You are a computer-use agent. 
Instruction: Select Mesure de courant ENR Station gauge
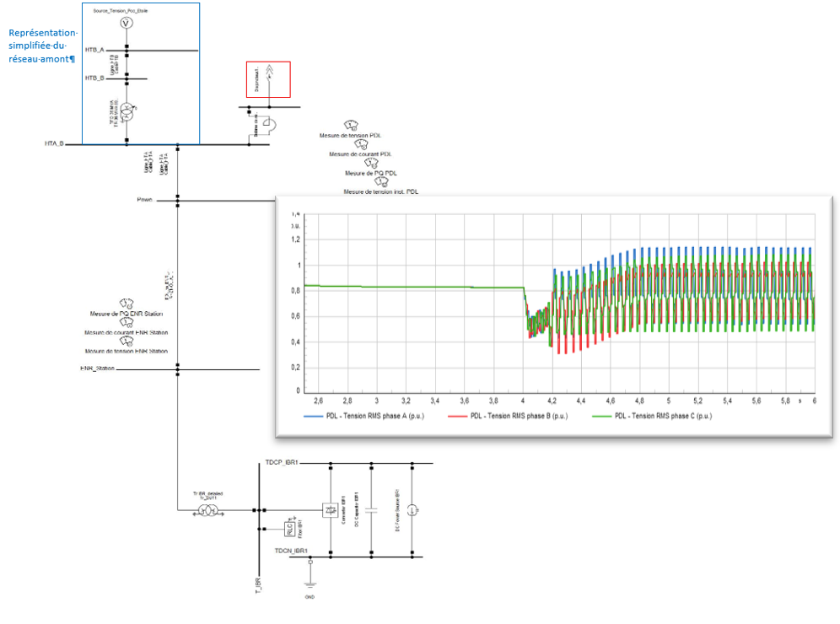tap(127, 324)
